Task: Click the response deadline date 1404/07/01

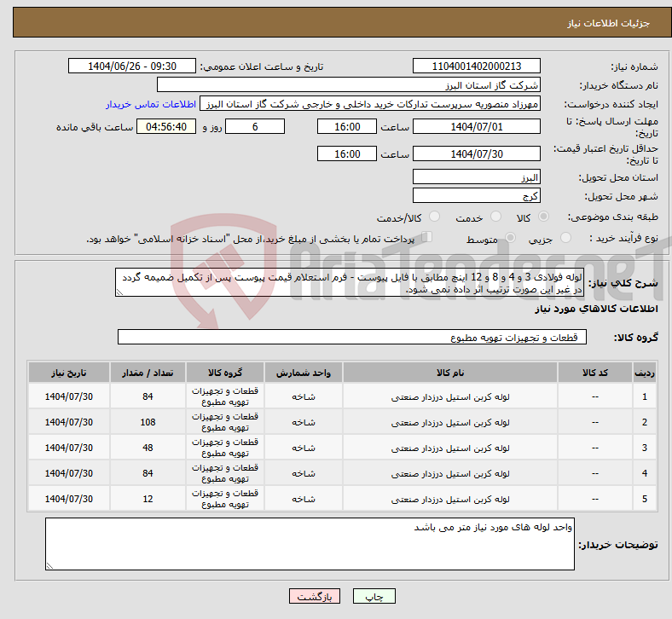Action: click(x=476, y=127)
